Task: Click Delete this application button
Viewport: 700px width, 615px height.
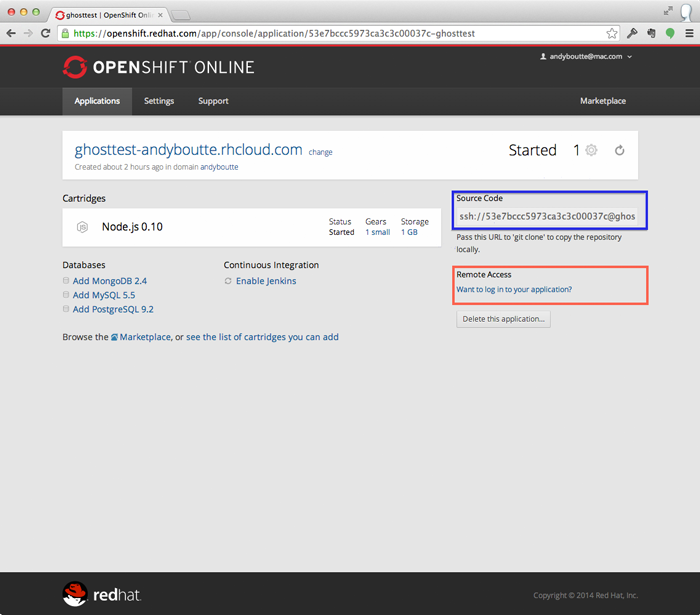Action: point(503,319)
